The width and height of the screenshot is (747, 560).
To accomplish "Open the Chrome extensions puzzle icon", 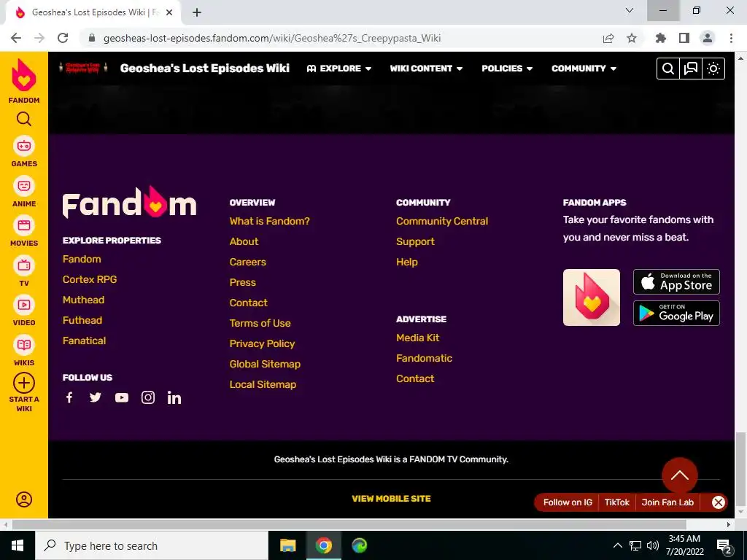I will pos(660,38).
